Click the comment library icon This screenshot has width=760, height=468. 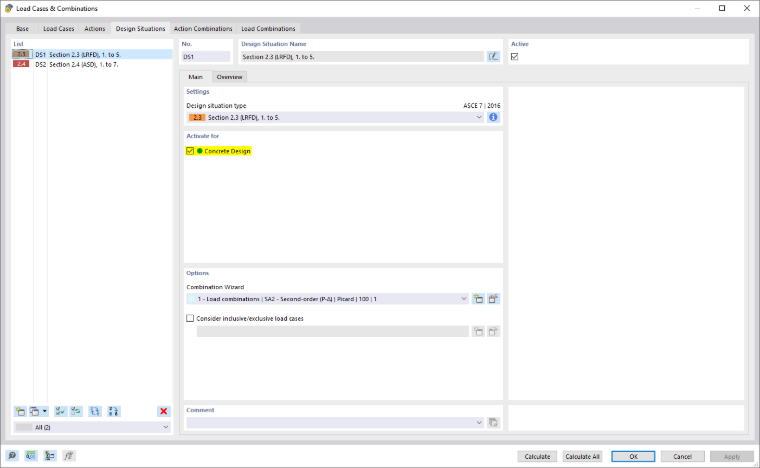click(493, 422)
